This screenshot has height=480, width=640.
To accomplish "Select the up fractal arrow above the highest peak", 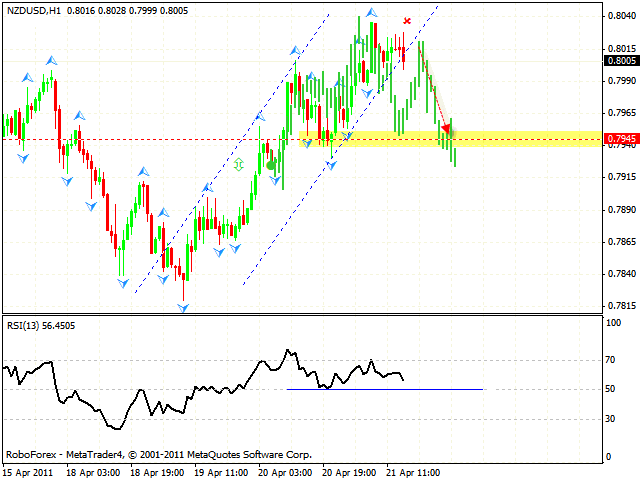I will point(371,12).
